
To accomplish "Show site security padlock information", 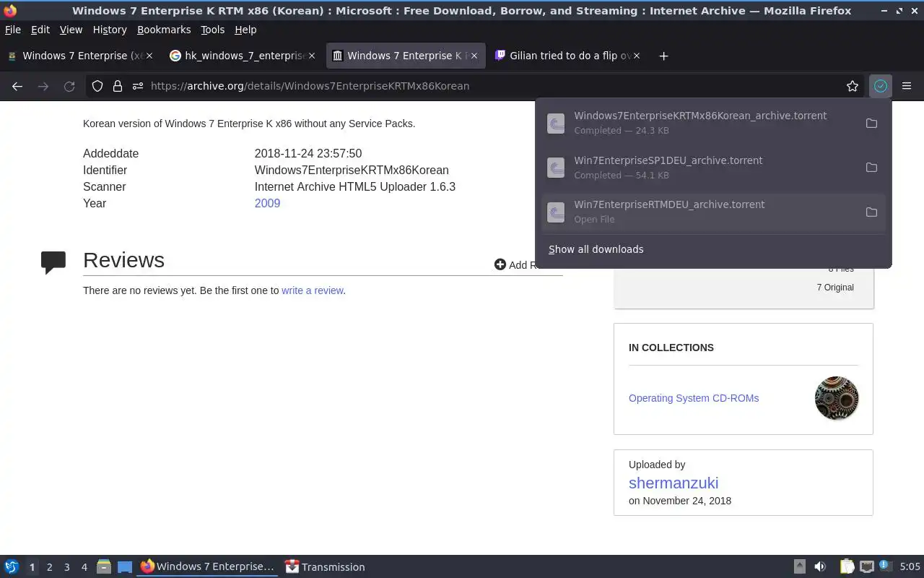I will point(118,86).
